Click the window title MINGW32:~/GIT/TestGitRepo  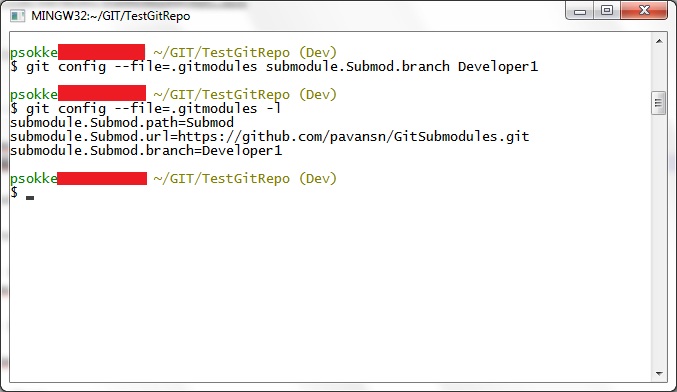111,16
